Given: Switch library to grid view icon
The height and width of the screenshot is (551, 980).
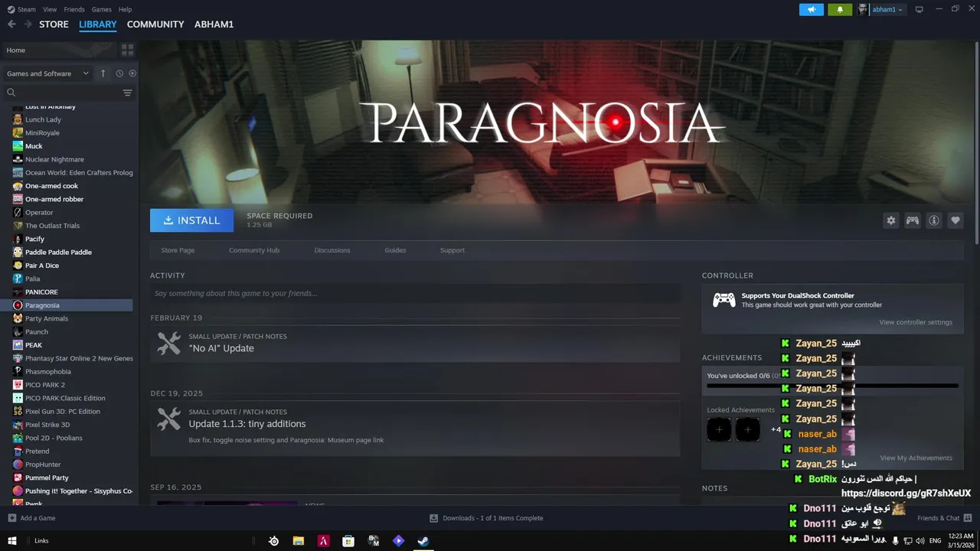Looking at the screenshot, I should click(127, 50).
